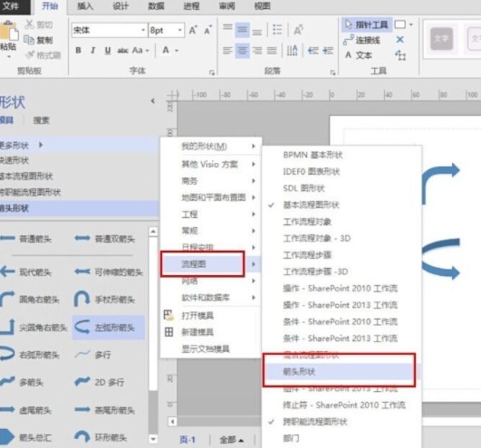Switch to the 插入 ribbon tab
The width and height of the screenshot is (481, 448).
coord(85,5)
